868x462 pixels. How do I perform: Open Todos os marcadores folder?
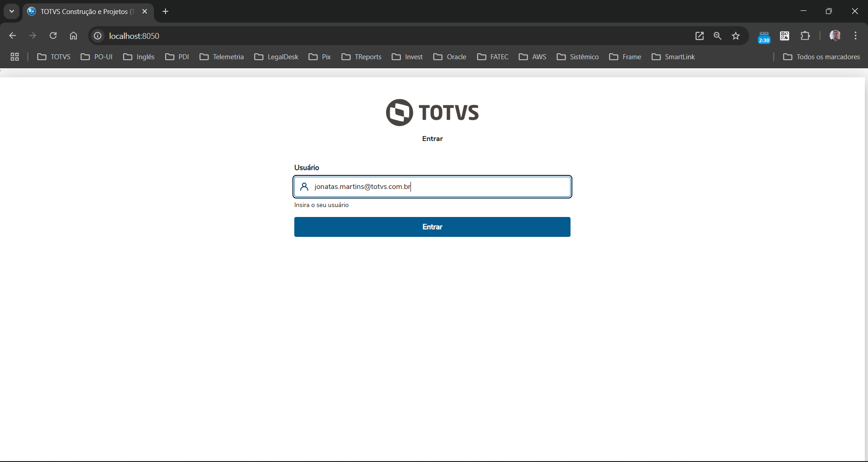click(x=821, y=57)
